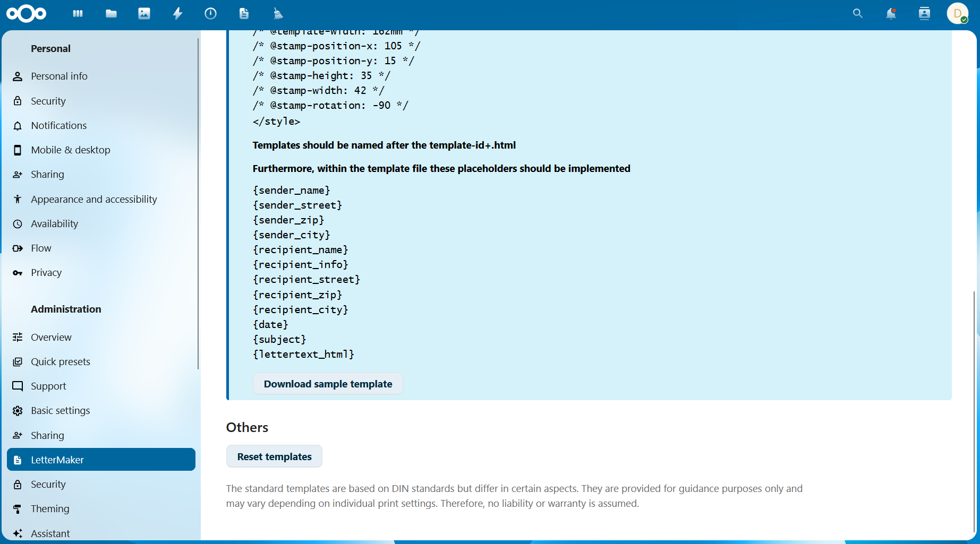Open Appearance and accessibility settings
The height and width of the screenshot is (544, 980).
94,199
